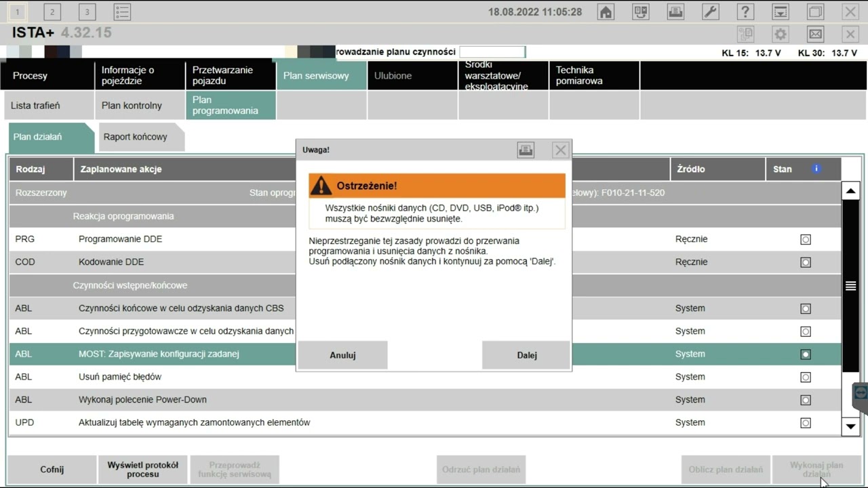Toggle status box for Kodowanie DDE

[806, 262]
